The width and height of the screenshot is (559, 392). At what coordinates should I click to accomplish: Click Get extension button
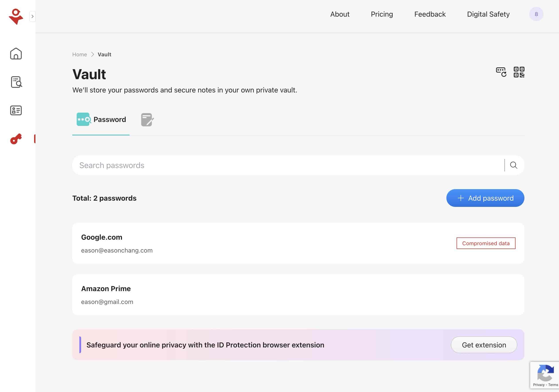tap(484, 344)
